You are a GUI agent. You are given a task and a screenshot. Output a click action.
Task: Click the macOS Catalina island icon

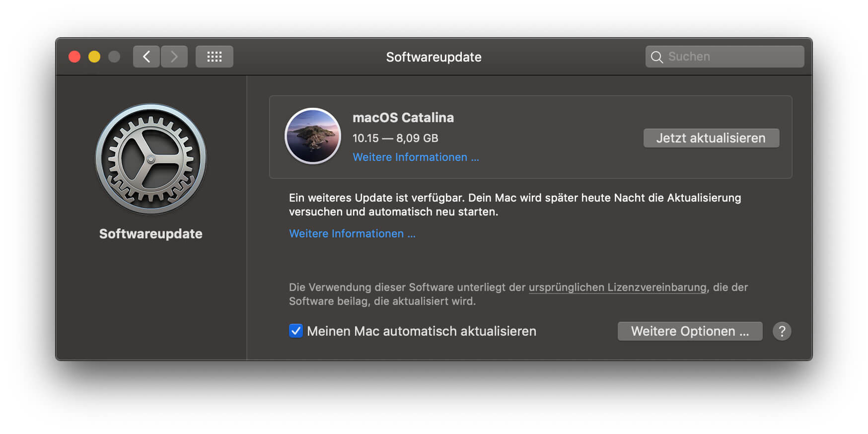(313, 136)
